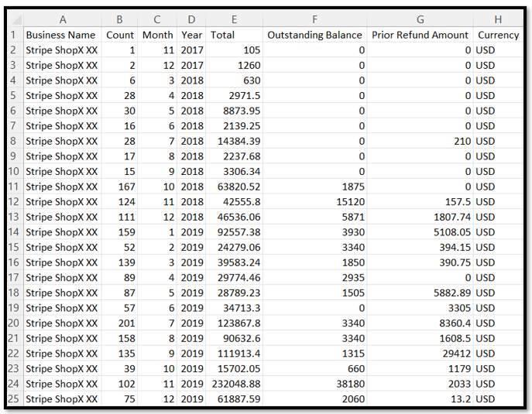This screenshot has height=414, width=532.
Task: Select the Prior Refund cell 157.5
Action: click(420, 202)
